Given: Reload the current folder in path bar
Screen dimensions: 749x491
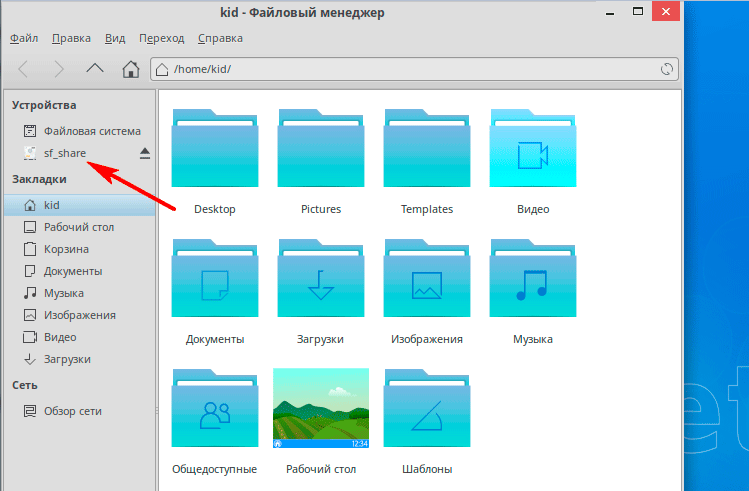Looking at the screenshot, I should tap(667, 70).
